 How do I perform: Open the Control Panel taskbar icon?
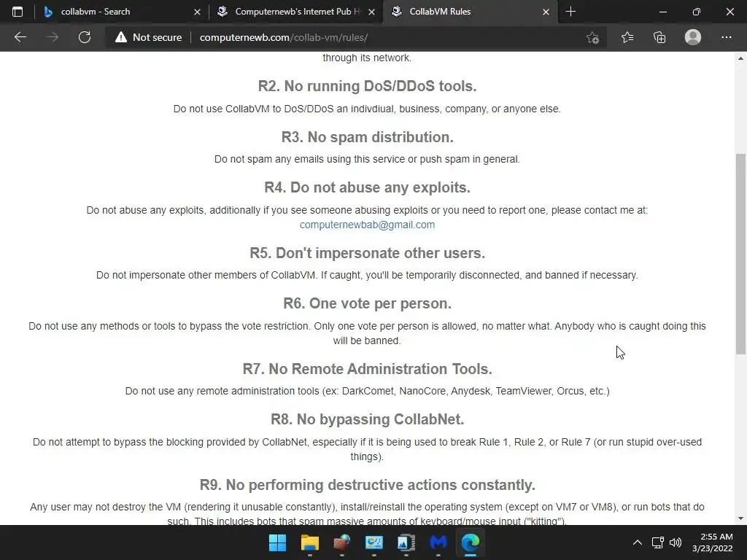click(374, 542)
